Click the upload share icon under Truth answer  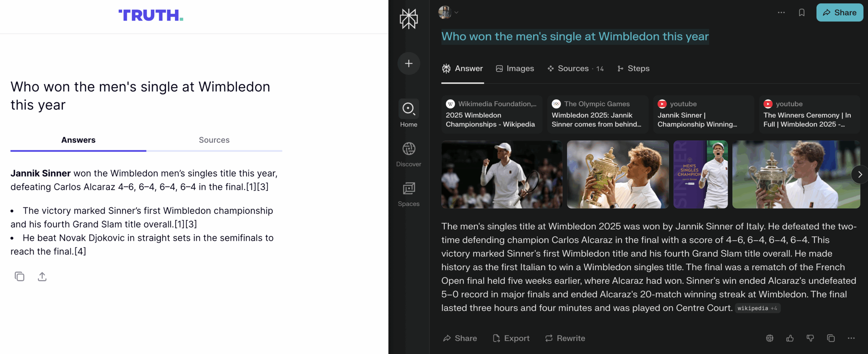pyautogui.click(x=42, y=276)
